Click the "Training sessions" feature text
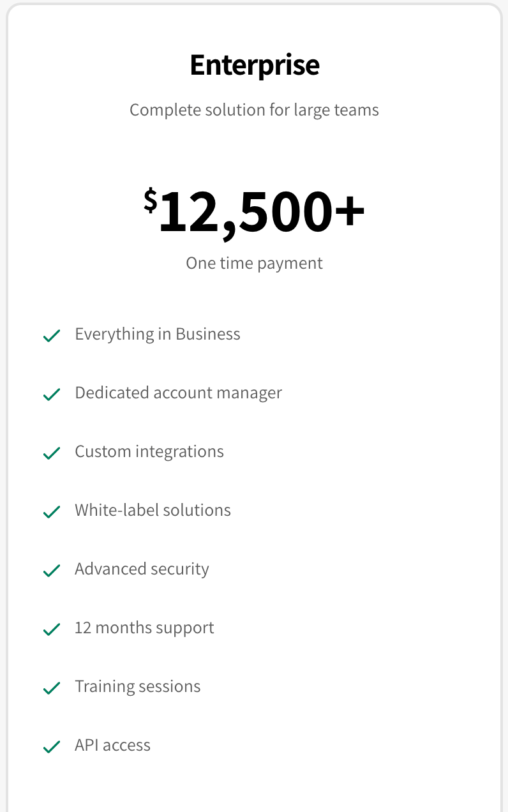The width and height of the screenshot is (508, 812). pos(138,687)
